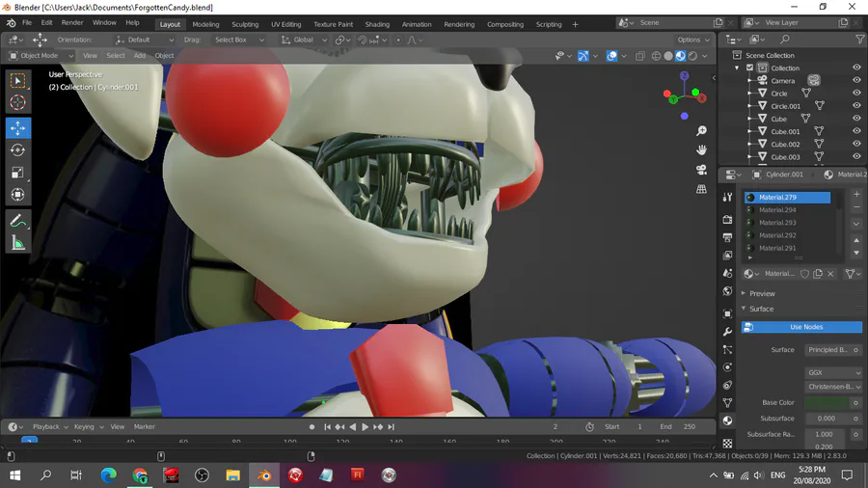Activate the Rotate tool
868x488 pixels.
pyautogui.click(x=17, y=150)
